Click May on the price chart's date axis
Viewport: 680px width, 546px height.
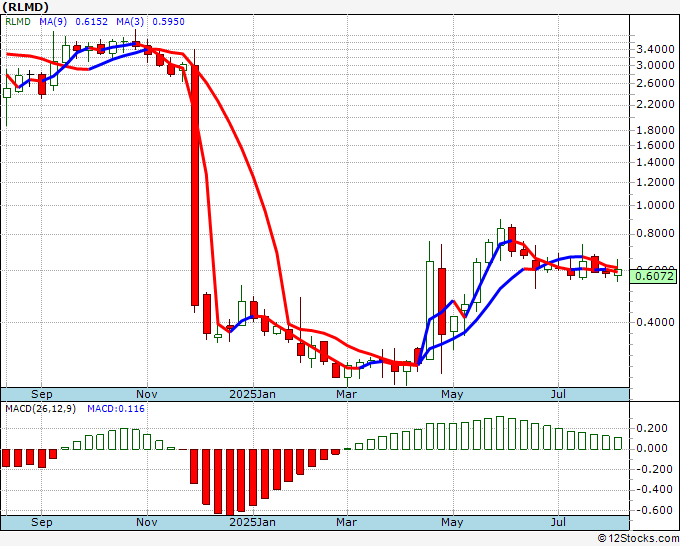coord(452,394)
